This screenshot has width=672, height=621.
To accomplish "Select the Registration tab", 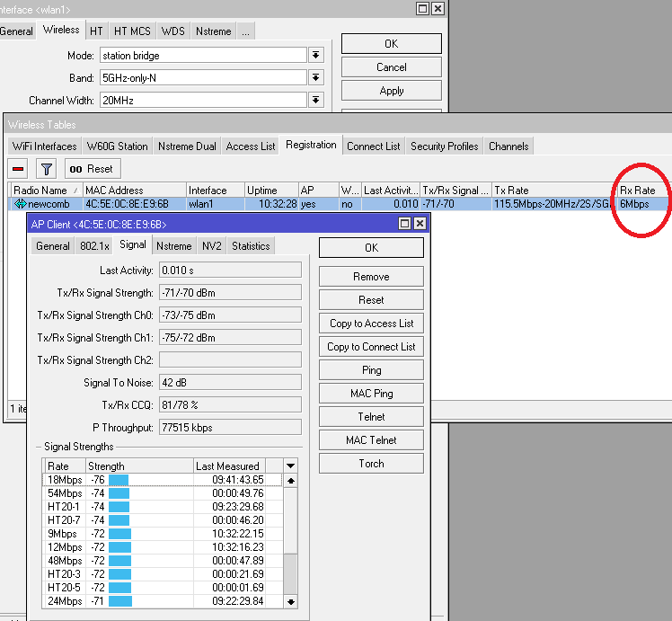I will point(311,146).
